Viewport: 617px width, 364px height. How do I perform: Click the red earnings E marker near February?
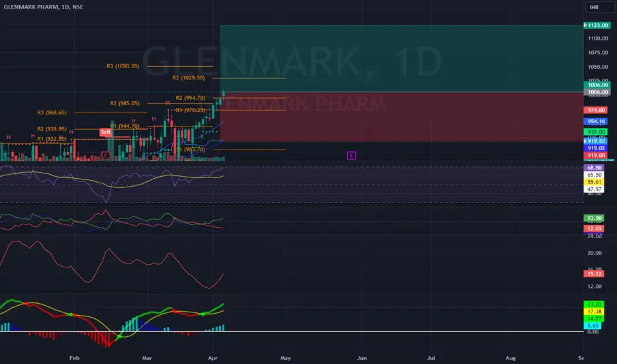[105, 156]
